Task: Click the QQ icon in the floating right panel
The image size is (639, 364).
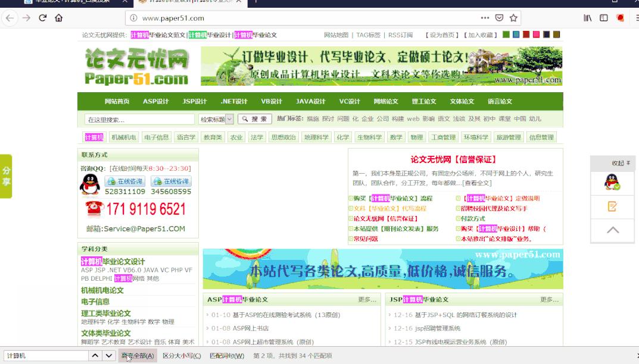Action: [612, 183]
